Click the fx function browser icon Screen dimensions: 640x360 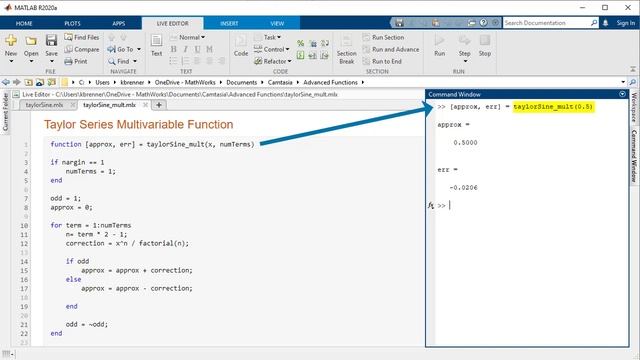point(431,205)
